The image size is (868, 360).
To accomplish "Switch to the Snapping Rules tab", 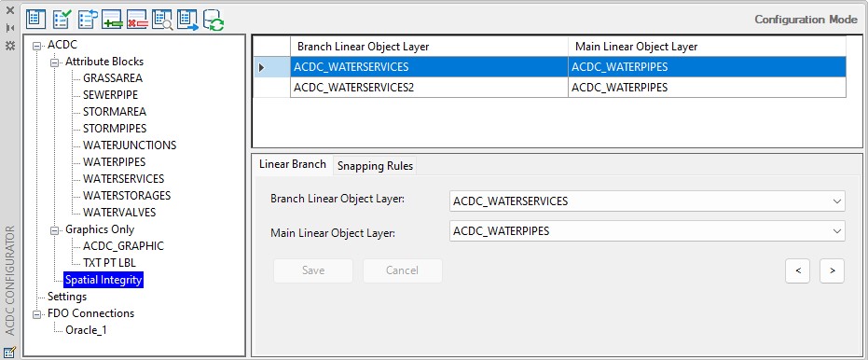I will (x=375, y=166).
